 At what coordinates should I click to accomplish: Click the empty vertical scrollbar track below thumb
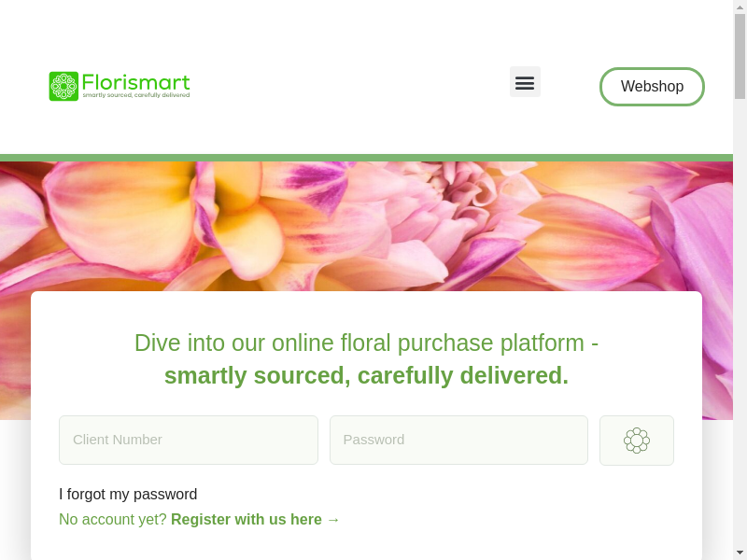click(740, 324)
